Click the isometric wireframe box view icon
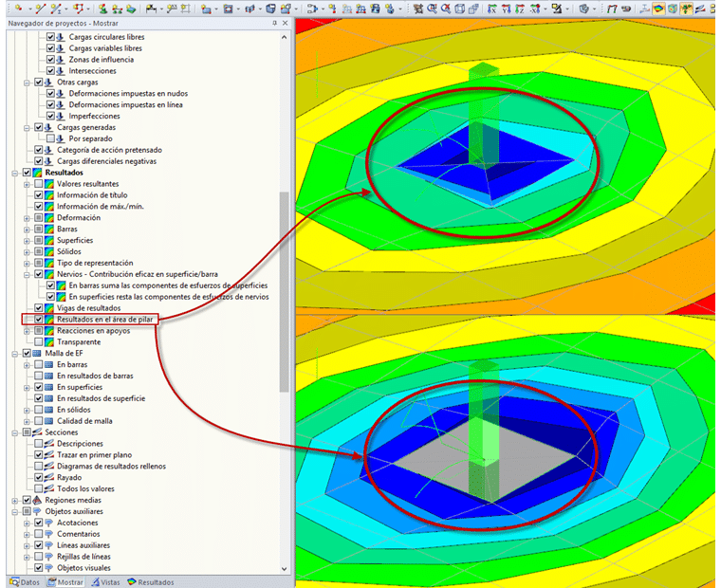721x588 pixels. (x=459, y=9)
